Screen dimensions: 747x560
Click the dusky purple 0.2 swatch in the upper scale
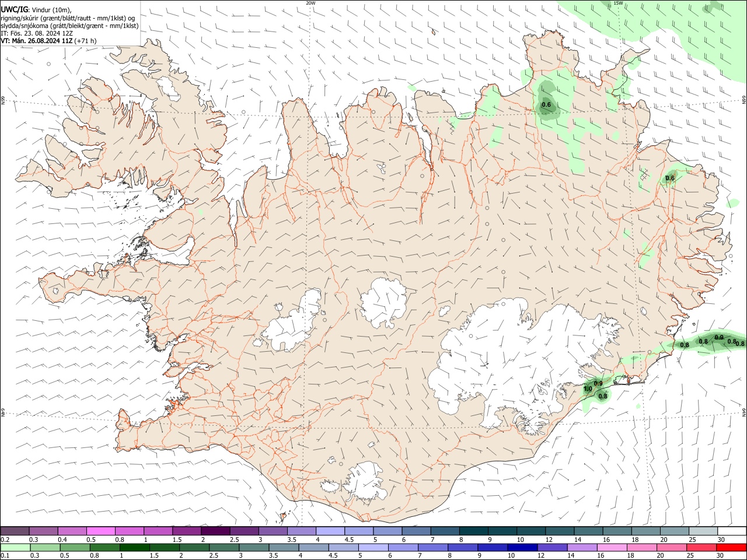15,531
